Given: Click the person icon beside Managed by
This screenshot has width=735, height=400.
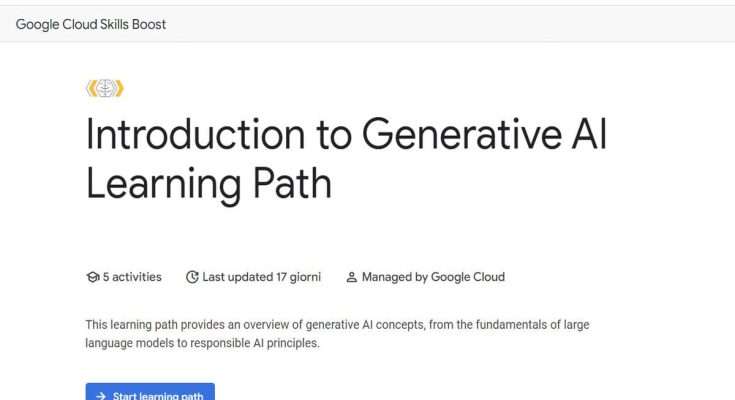Looking at the screenshot, I should [x=352, y=278].
